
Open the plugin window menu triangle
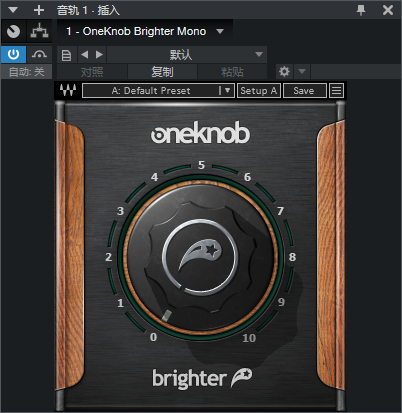[x=13, y=10]
